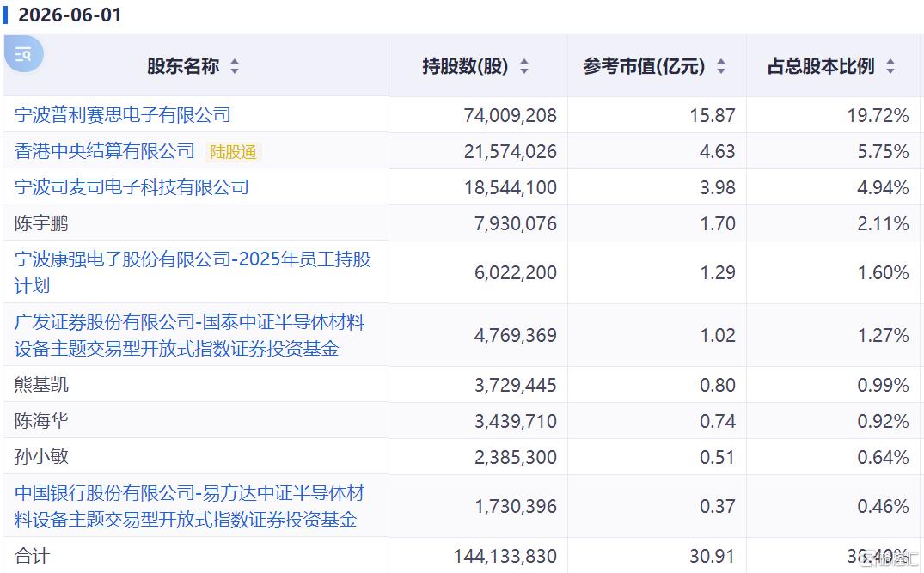Select market value 1.70
Viewport: 924px width, 573px height.
717,223
